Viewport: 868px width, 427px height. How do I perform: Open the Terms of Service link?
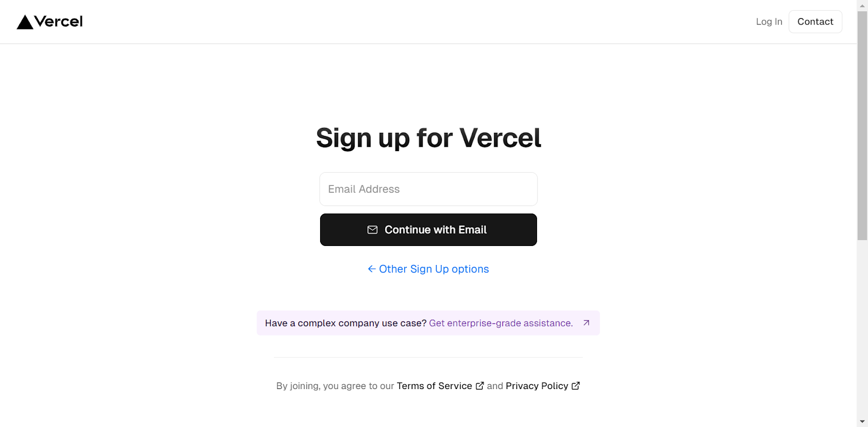click(434, 386)
